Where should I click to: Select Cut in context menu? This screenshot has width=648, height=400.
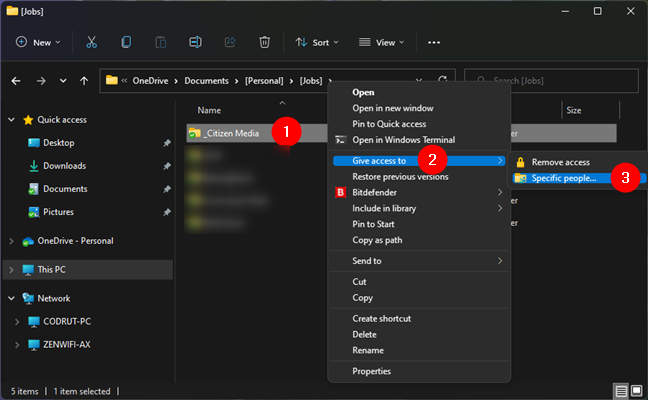click(x=419, y=282)
